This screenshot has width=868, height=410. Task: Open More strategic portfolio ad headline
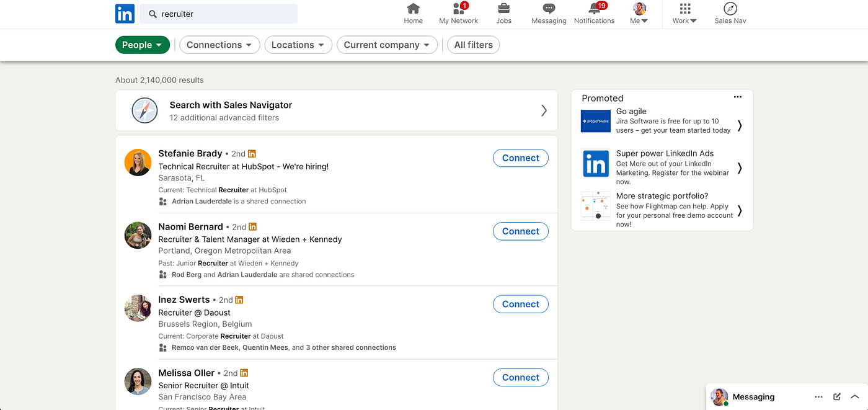click(662, 196)
